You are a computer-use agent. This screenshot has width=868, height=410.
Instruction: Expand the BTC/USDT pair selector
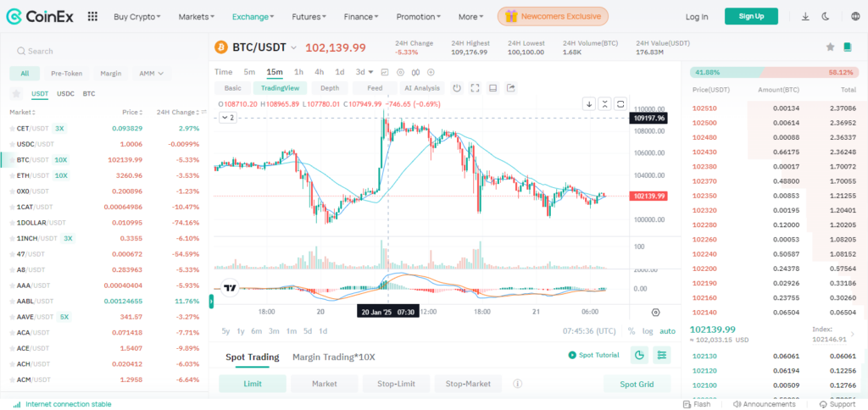click(x=293, y=47)
